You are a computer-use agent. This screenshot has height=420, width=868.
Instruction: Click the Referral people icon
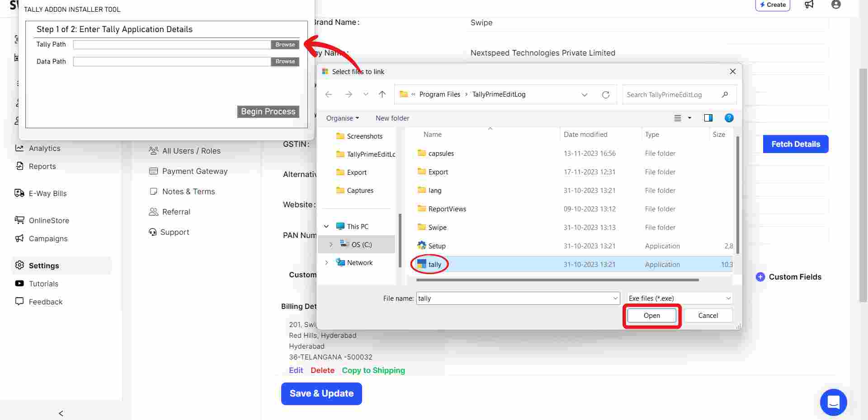click(154, 211)
